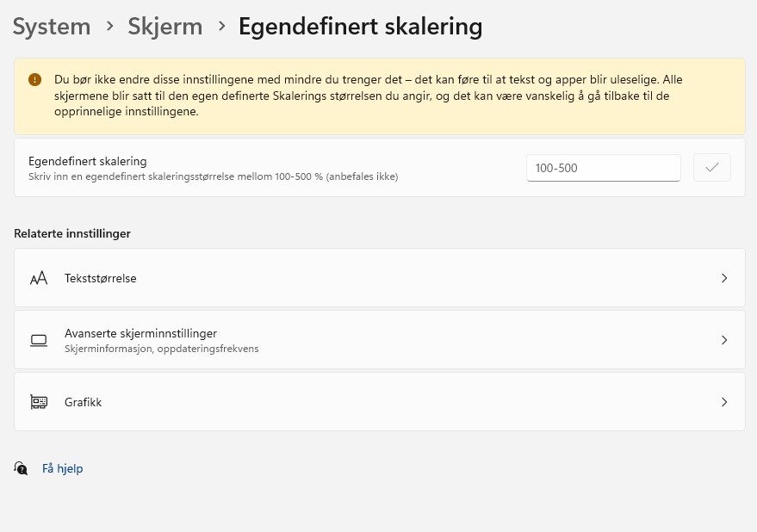The image size is (757, 532).
Task: Expand Tekststørrelse using its right chevron
Action: pos(724,279)
